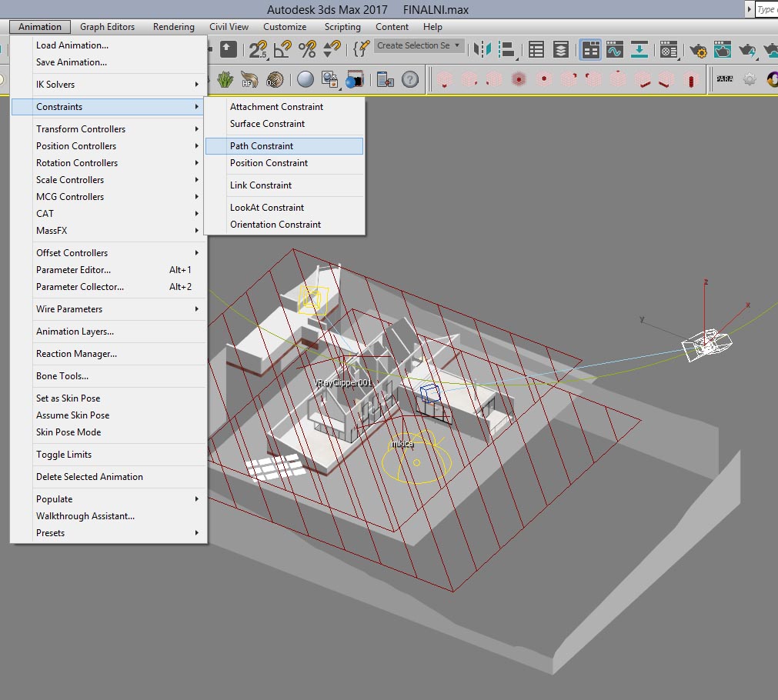The height and width of the screenshot is (700, 778).
Task: Click the hatched red-center cube icon
Action: pos(519,79)
